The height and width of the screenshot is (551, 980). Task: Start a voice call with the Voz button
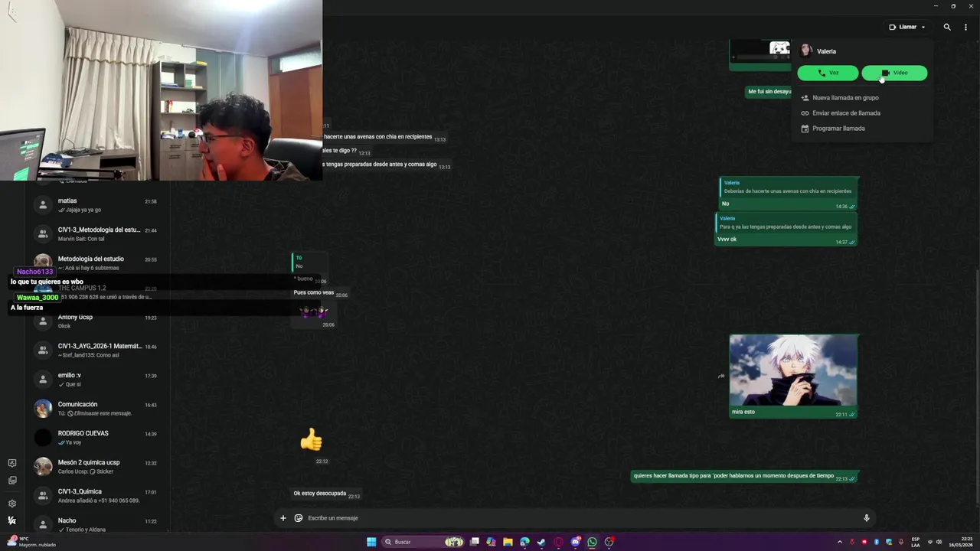coord(828,73)
